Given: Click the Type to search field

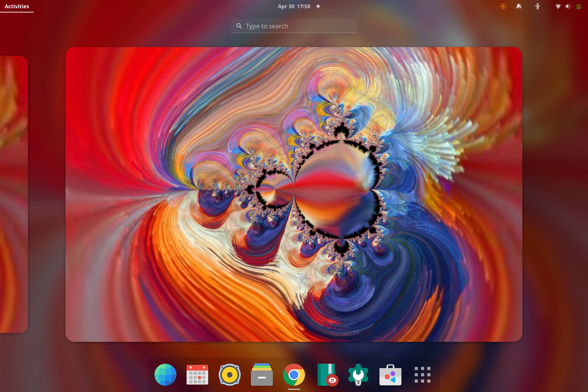Looking at the screenshot, I should tap(294, 26).
